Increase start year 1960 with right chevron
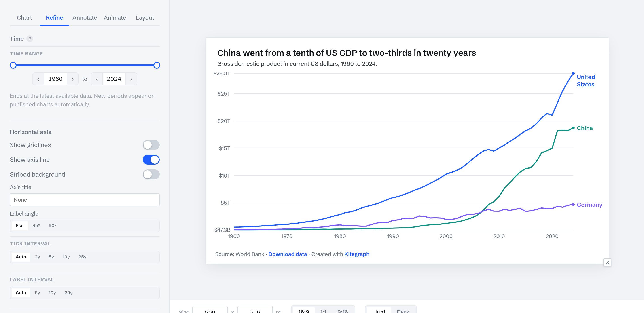The width and height of the screenshot is (644, 313). 73,79
